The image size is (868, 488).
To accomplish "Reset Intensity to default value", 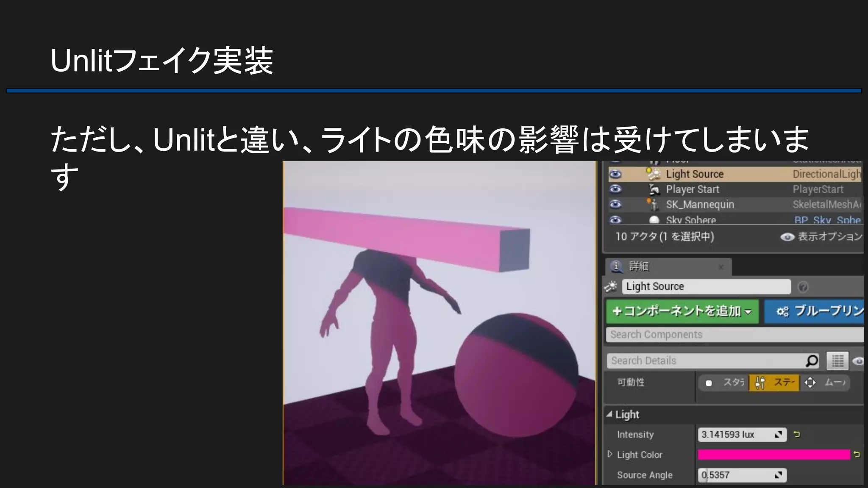I will (x=797, y=434).
